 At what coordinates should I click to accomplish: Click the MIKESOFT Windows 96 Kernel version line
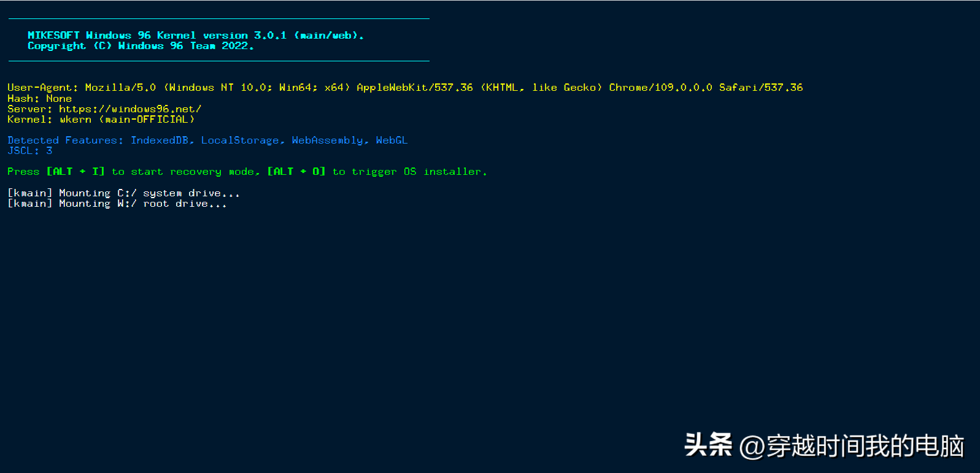pyautogui.click(x=196, y=36)
